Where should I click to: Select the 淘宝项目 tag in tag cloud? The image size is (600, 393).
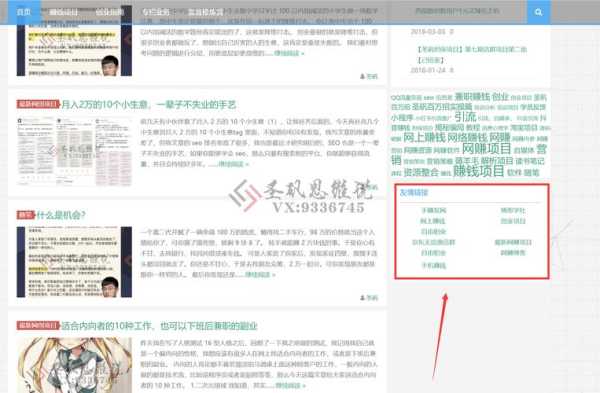524,127
